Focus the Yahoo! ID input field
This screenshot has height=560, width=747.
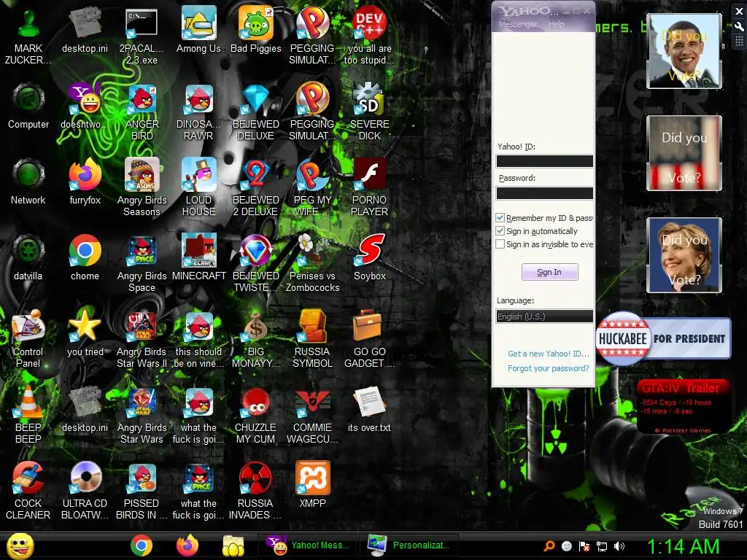(544, 161)
